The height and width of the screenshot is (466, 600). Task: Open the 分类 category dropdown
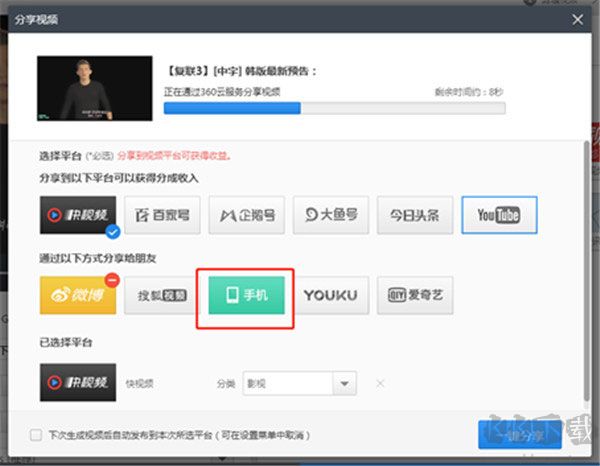click(x=344, y=383)
